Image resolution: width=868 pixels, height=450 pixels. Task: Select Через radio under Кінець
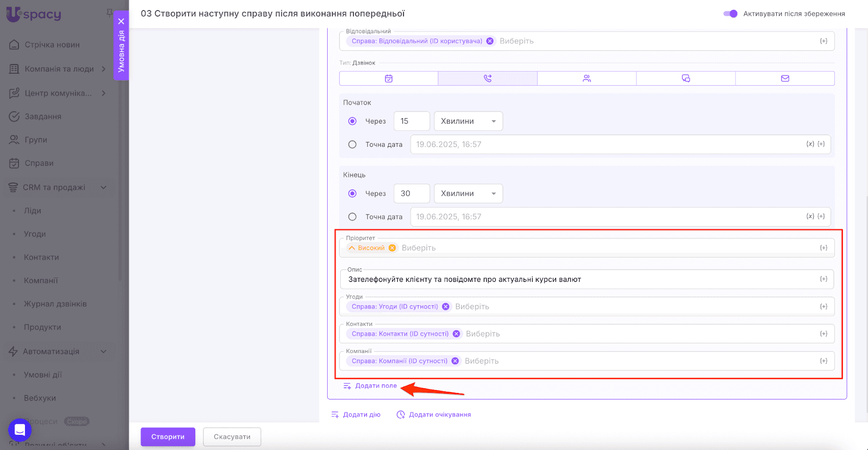[x=353, y=194]
